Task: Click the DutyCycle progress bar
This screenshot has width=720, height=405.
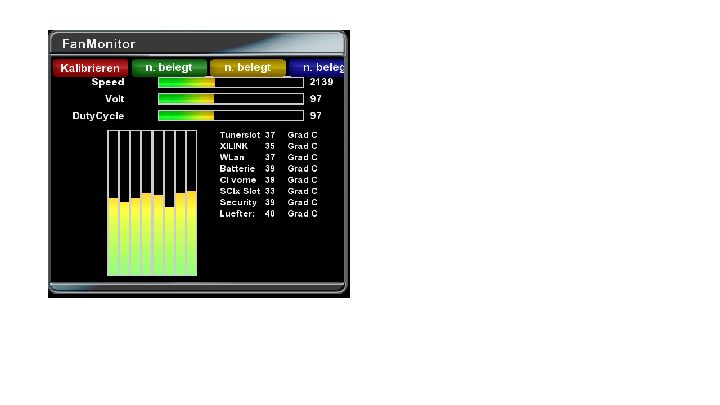Action: 230,116
